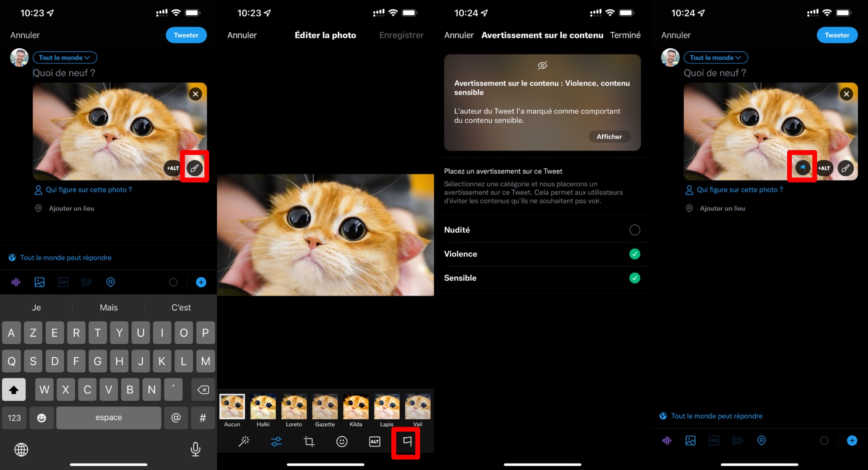Tap the paintbrush edit icon on first screen photo
The height and width of the screenshot is (470, 868).
[x=194, y=168]
